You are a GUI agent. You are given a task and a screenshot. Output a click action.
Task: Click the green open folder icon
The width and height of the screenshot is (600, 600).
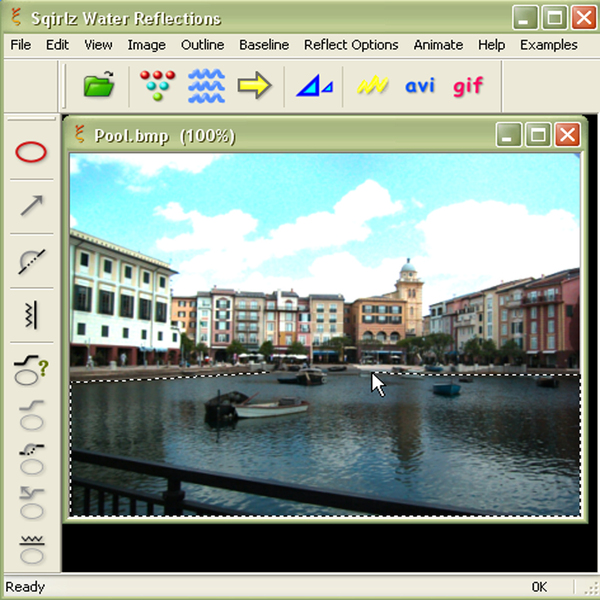(99, 85)
